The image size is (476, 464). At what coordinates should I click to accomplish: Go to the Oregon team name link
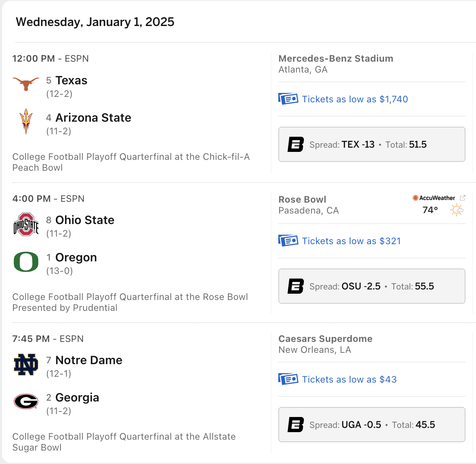coord(76,257)
